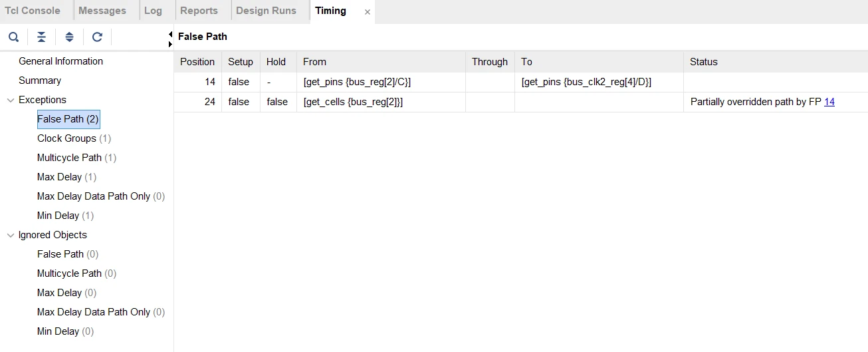The image size is (868, 352).
Task: Select the row with position 24
Action: [x=399, y=102]
